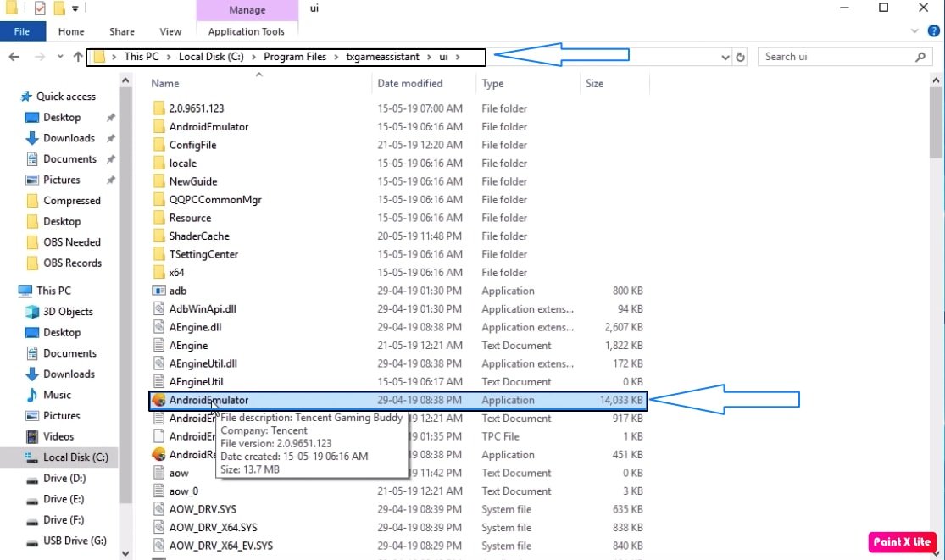
Task: Refresh the current folder view
Action: tap(740, 57)
